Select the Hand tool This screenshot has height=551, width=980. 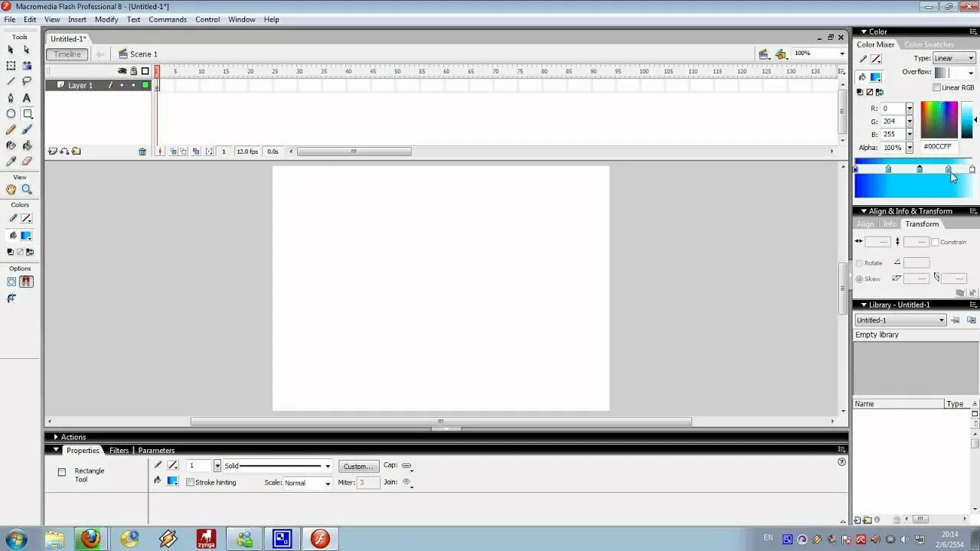(x=11, y=190)
